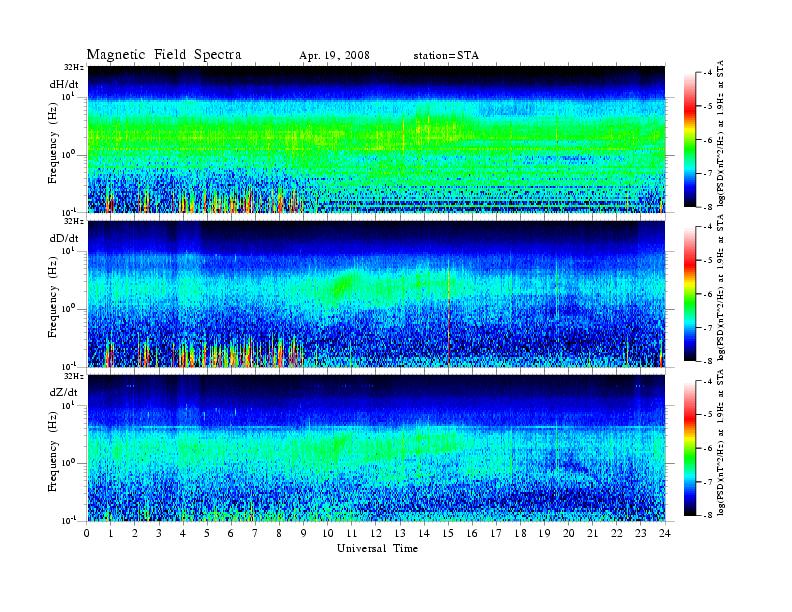Click hour "1" on the time axis
This screenshot has height=612, width=792.
coord(111,533)
